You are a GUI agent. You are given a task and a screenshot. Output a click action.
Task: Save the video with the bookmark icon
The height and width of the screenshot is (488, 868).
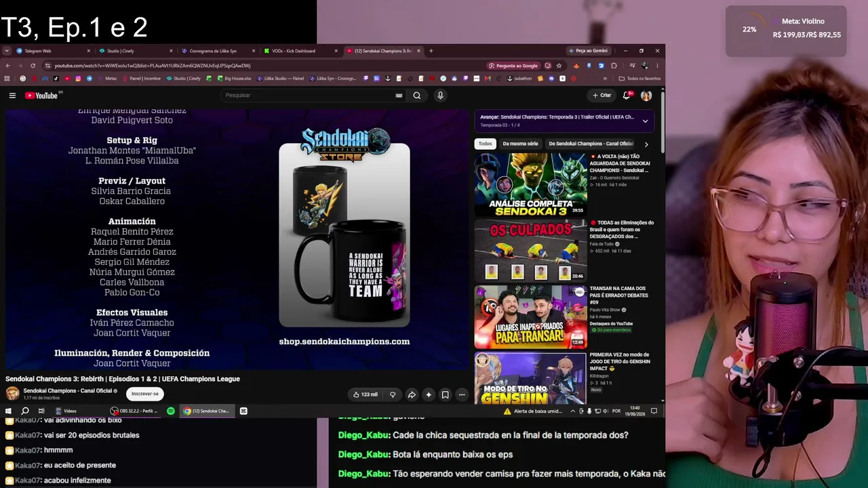pyautogui.click(x=445, y=394)
